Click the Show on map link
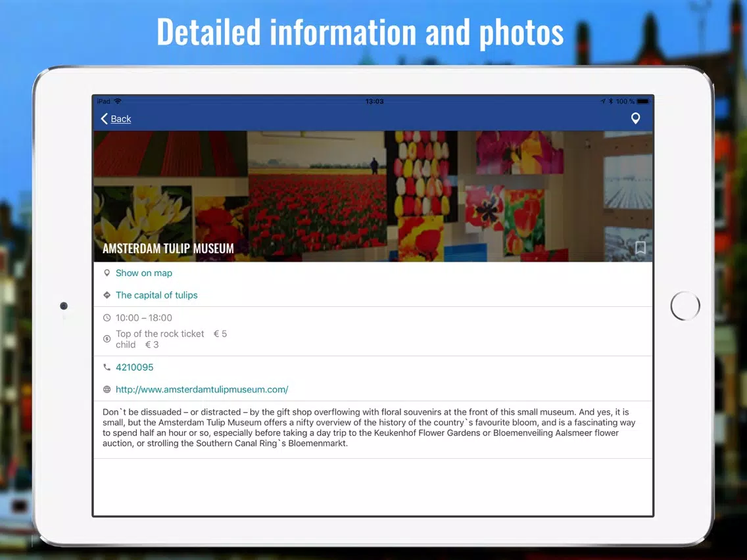Image resolution: width=747 pixels, height=560 pixels. [x=144, y=273]
